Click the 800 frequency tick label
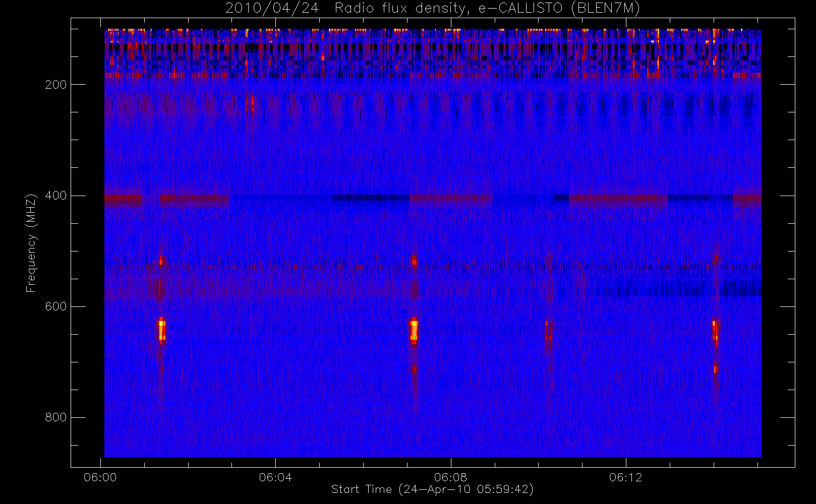The width and height of the screenshot is (816, 504). pyautogui.click(x=55, y=417)
